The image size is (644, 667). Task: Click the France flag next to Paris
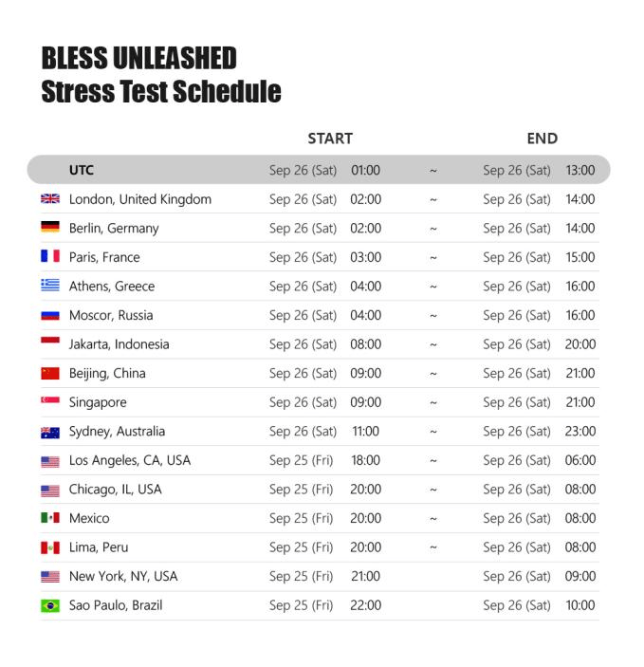pyautogui.click(x=50, y=256)
